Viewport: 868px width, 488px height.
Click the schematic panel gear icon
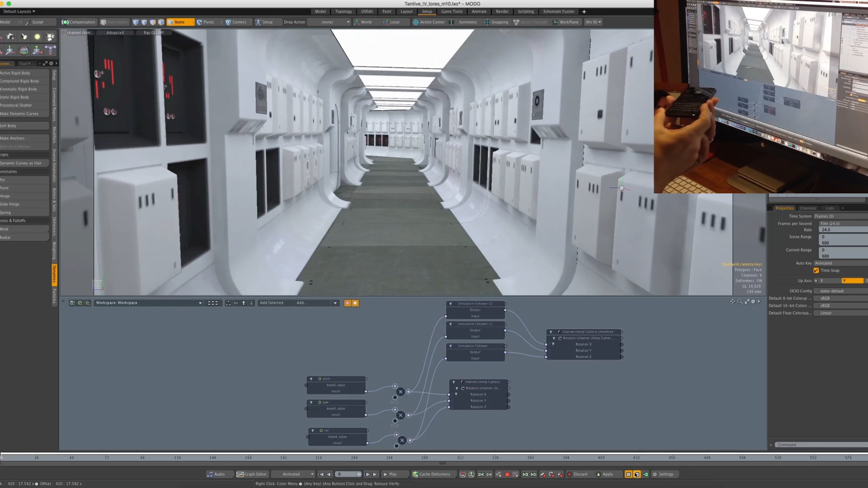point(753,301)
